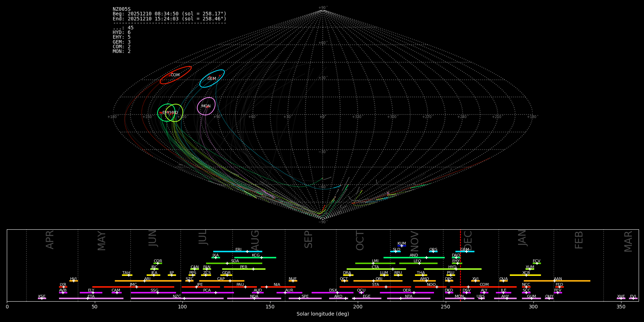Click the MON shower bar in the timeline
Image resolution: width=644 pixels, height=322 pixels.
pos(460,298)
